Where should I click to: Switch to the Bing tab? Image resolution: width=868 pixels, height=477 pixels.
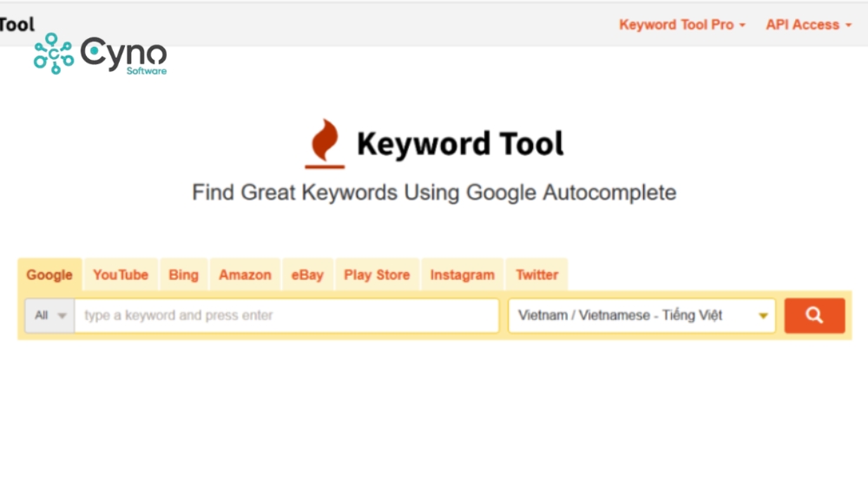point(183,275)
